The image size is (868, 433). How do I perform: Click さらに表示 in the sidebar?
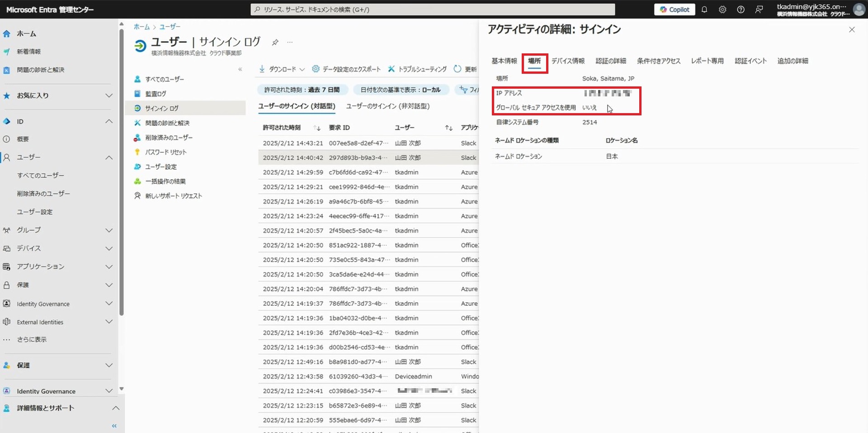coord(32,339)
